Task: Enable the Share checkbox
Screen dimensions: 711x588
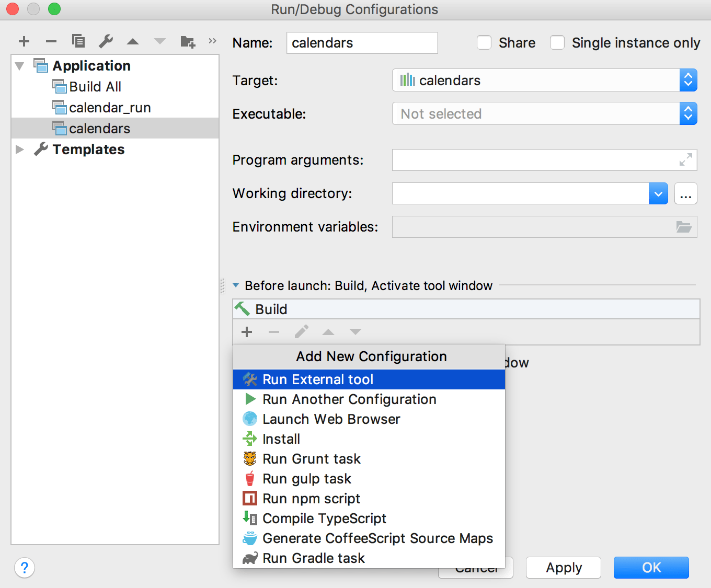Action: [x=484, y=43]
